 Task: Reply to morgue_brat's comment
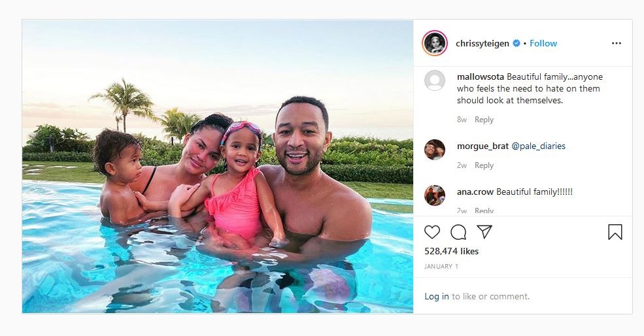pyautogui.click(x=484, y=165)
